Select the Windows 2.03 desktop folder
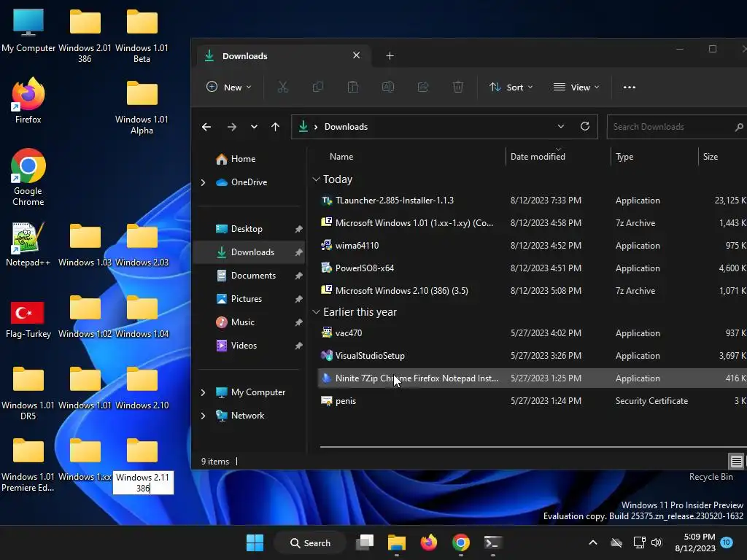The width and height of the screenshot is (747, 560). (142, 245)
